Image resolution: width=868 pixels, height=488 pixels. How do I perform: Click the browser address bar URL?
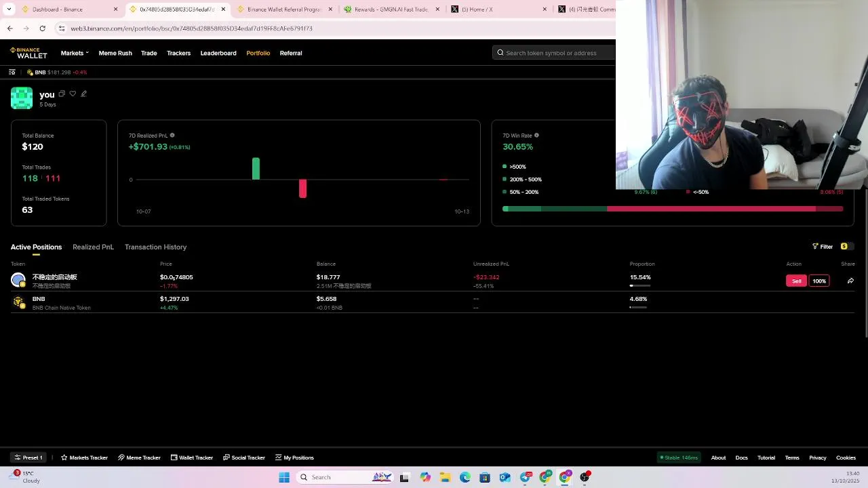tap(192, 28)
